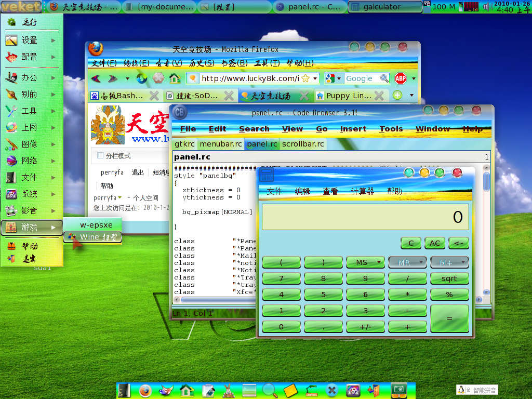Open the veket start button
Image resolution: width=532 pixels, height=399 pixels.
pos(21,6)
